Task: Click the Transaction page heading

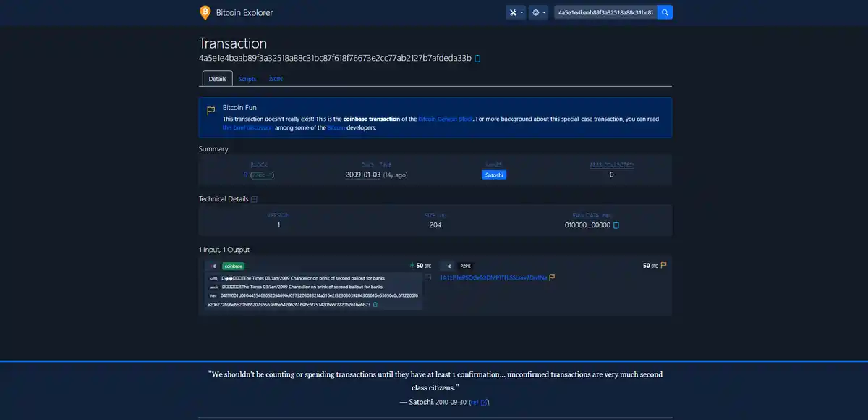Action: click(x=233, y=43)
